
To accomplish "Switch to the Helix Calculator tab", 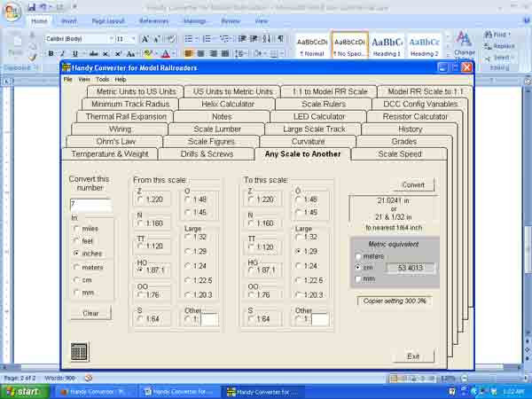I will click(228, 104).
